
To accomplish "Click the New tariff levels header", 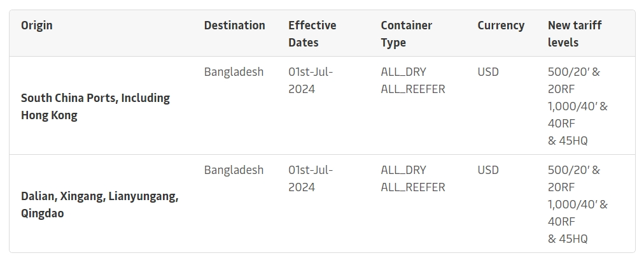I will (574, 34).
